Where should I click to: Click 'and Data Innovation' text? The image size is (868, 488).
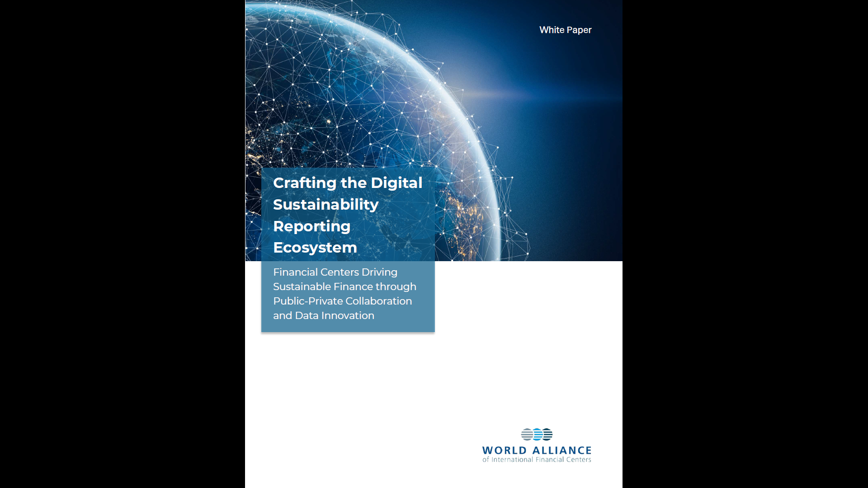tap(324, 316)
